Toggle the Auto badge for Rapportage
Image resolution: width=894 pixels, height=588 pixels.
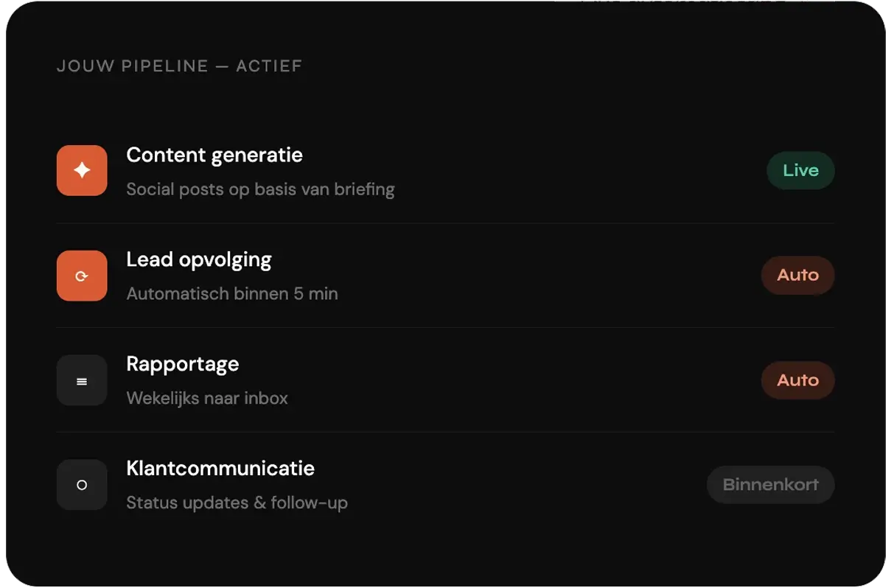[x=797, y=380]
